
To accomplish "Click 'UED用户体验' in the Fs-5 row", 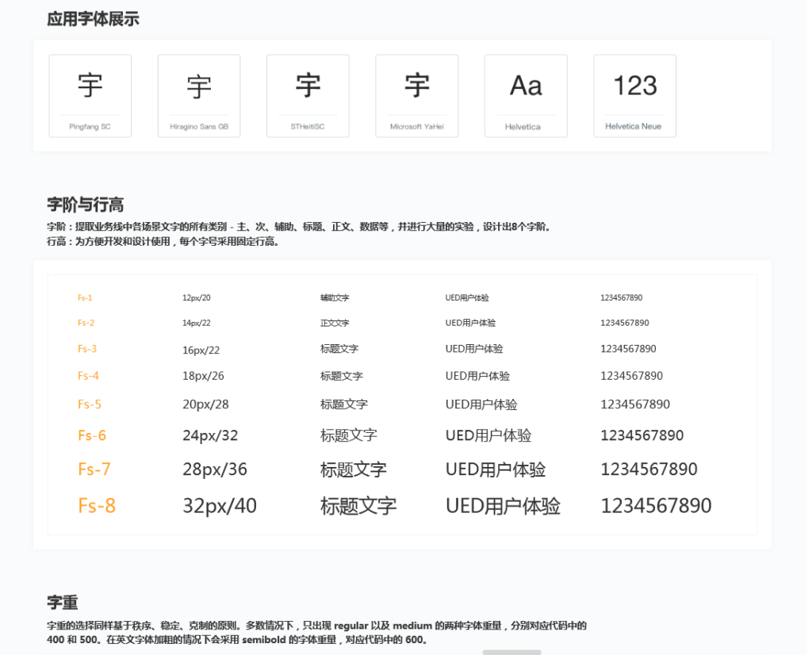I will point(481,404).
